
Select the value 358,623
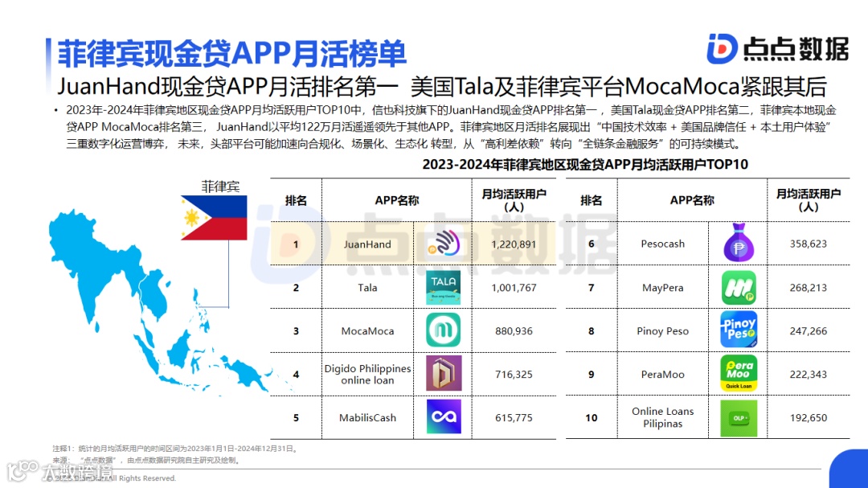tap(809, 244)
